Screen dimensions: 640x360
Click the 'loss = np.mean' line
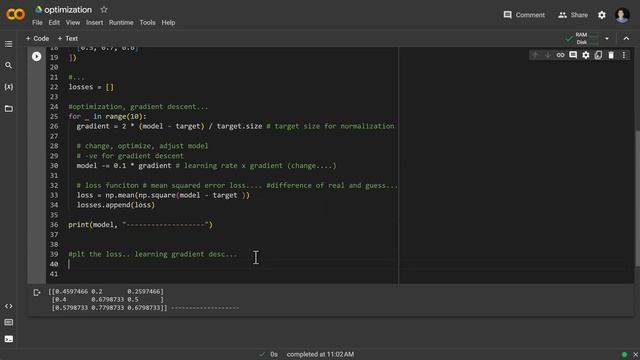click(x=163, y=195)
